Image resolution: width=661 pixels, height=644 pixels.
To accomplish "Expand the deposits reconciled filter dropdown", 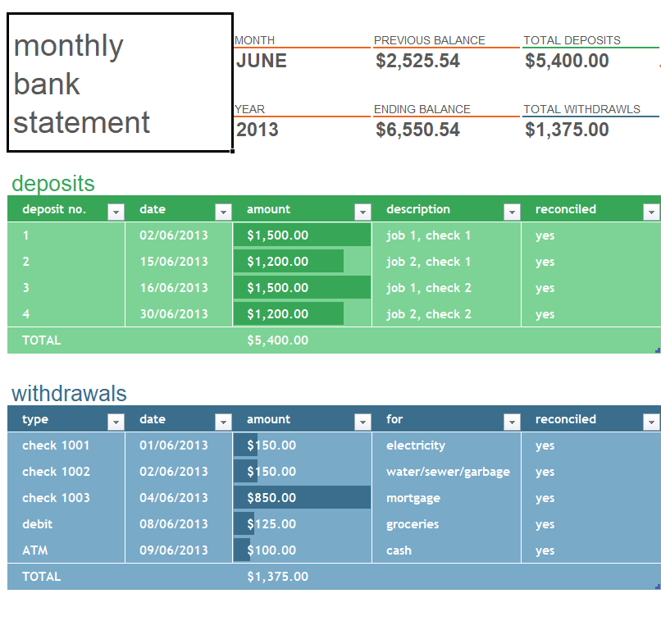I will point(651,212).
